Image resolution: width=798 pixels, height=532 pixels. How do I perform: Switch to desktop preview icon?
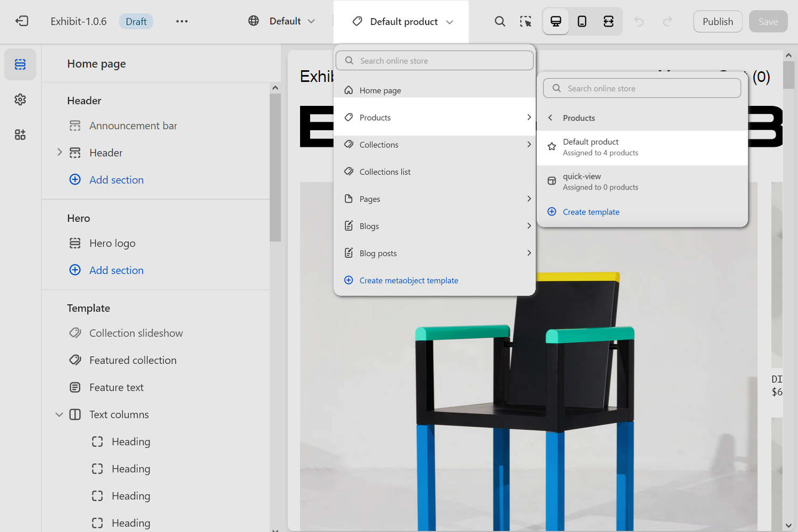point(556,21)
